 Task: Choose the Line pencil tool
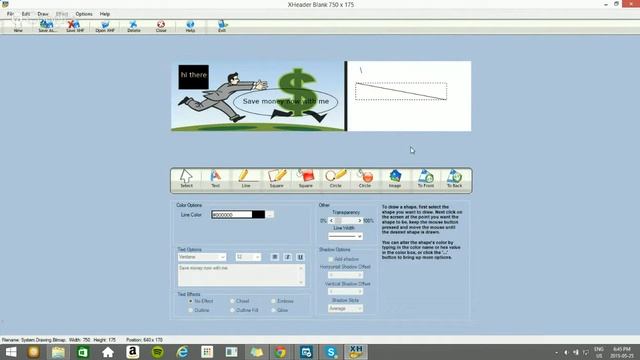point(246,179)
